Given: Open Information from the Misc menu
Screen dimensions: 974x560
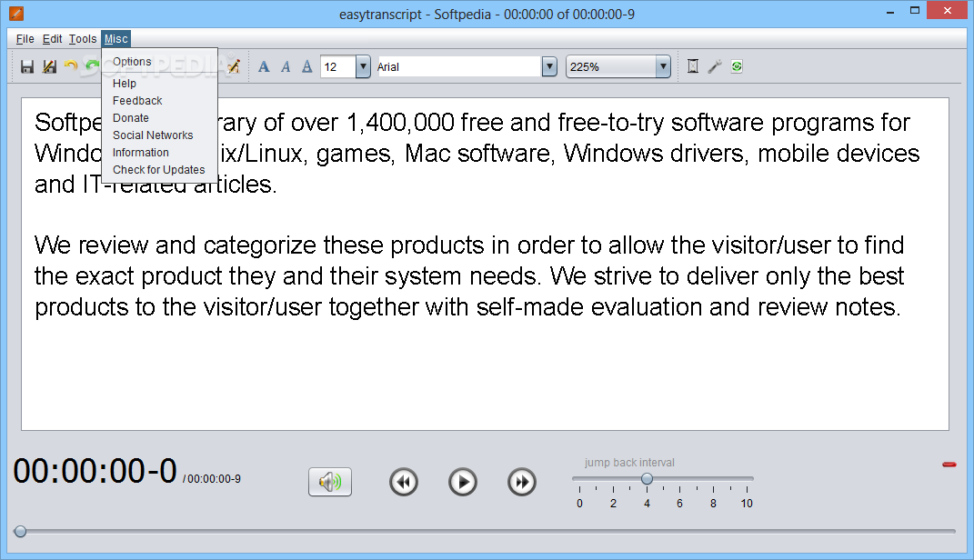Looking at the screenshot, I should [160, 153].
